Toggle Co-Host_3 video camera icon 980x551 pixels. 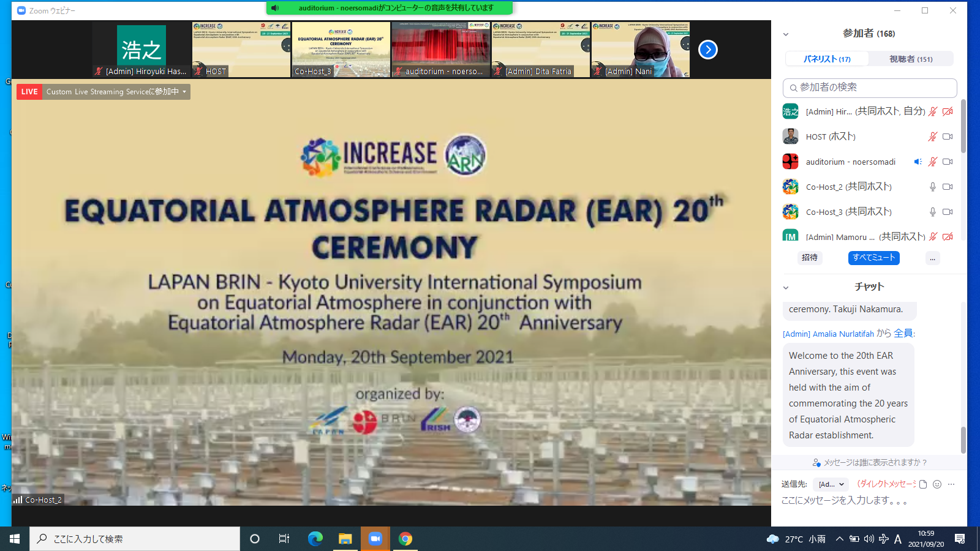click(x=948, y=212)
